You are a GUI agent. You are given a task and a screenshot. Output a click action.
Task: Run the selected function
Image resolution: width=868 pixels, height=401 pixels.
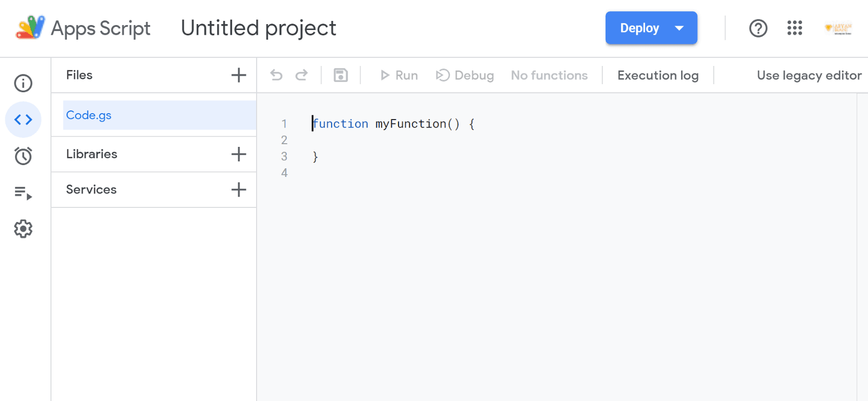pyautogui.click(x=399, y=76)
